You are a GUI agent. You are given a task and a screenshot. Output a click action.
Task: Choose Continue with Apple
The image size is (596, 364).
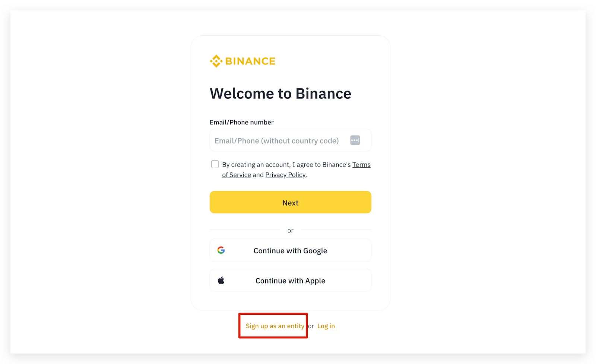coord(291,280)
